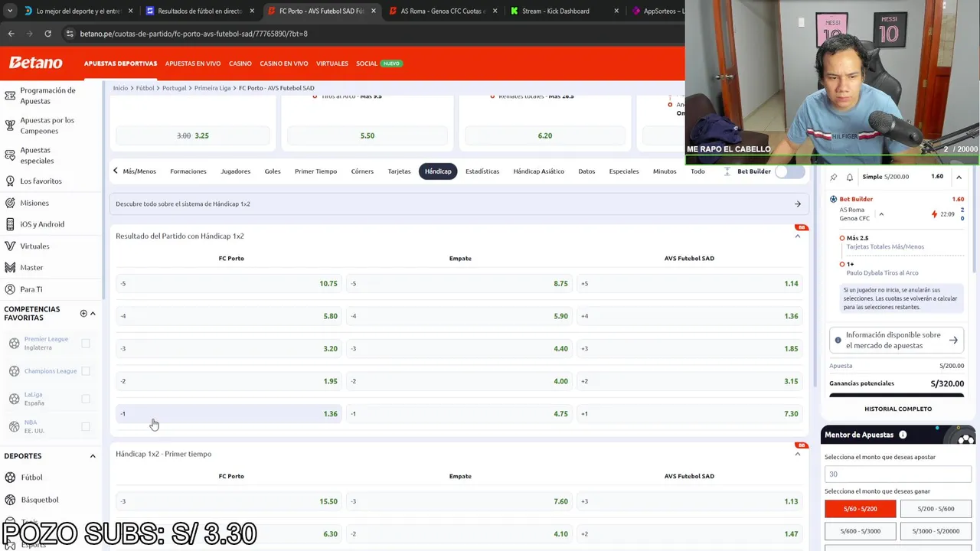The width and height of the screenshot is (980, 551).
Task: Click arrow on Hándicap 1x2 info banner
Action: (x=797, y=204)
